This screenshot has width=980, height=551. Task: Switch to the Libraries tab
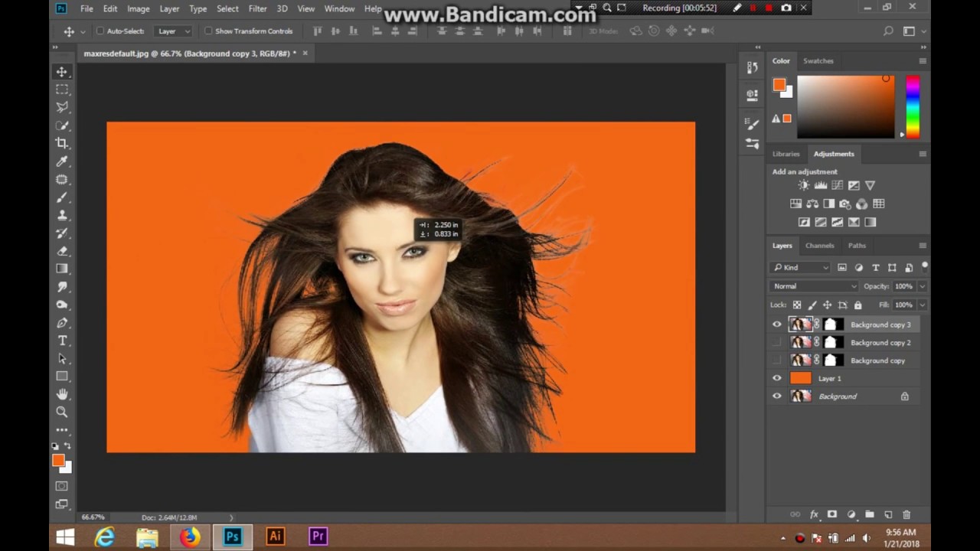click(786, 154)
